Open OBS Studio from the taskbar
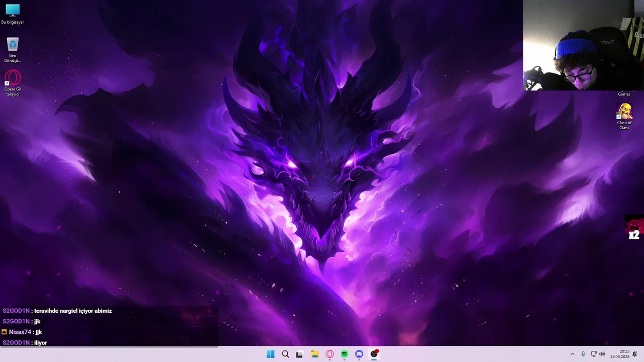The image size is (644, 362). tap(374, 354)
